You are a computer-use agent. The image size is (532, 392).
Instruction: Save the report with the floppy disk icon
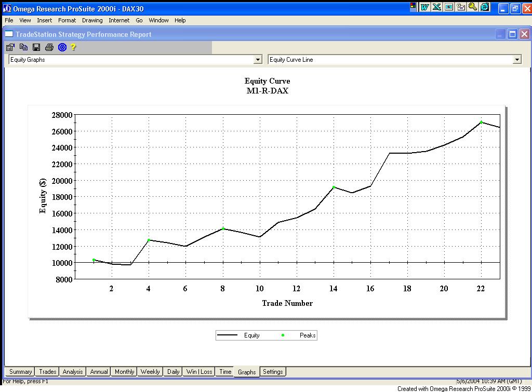[36, 47]
